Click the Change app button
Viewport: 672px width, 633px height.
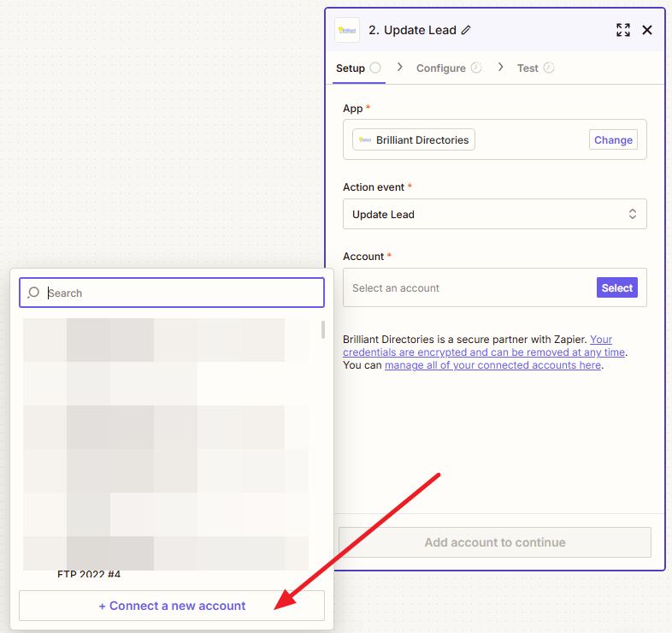point(613,139)
